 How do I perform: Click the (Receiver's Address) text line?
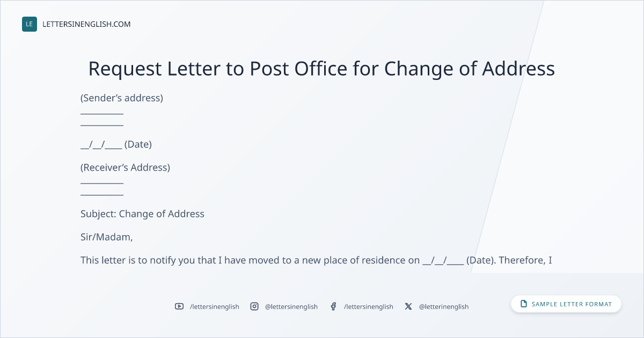[x=125, y=167]
